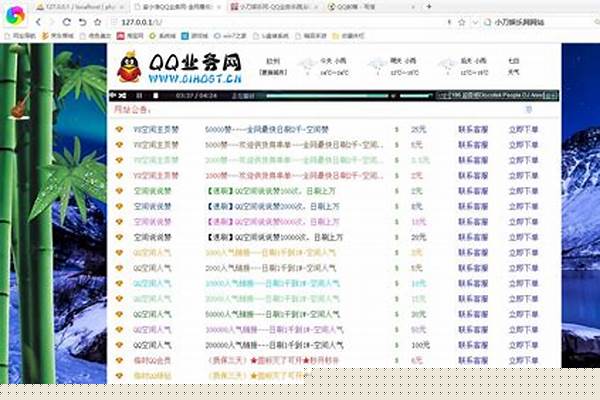The image size is (600, 400).
Task: Click the star icon beside the reload buttons
Action: 98,22
